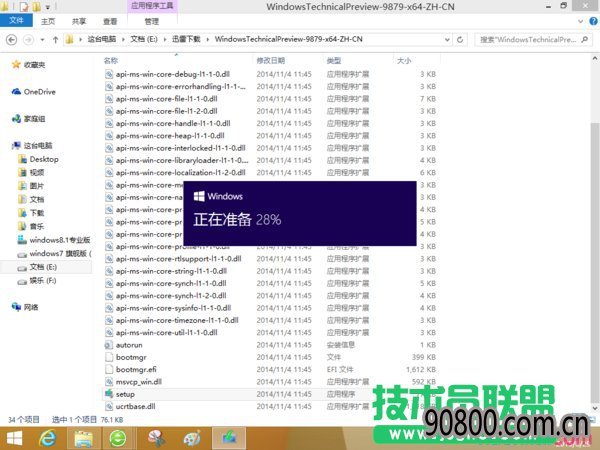
Task: Open 收藏夹 in navigation pane
Action: 29,65
